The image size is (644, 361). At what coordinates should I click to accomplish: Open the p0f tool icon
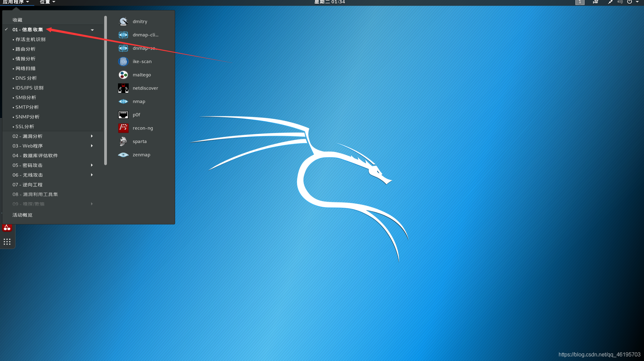[x=123, y=115]
